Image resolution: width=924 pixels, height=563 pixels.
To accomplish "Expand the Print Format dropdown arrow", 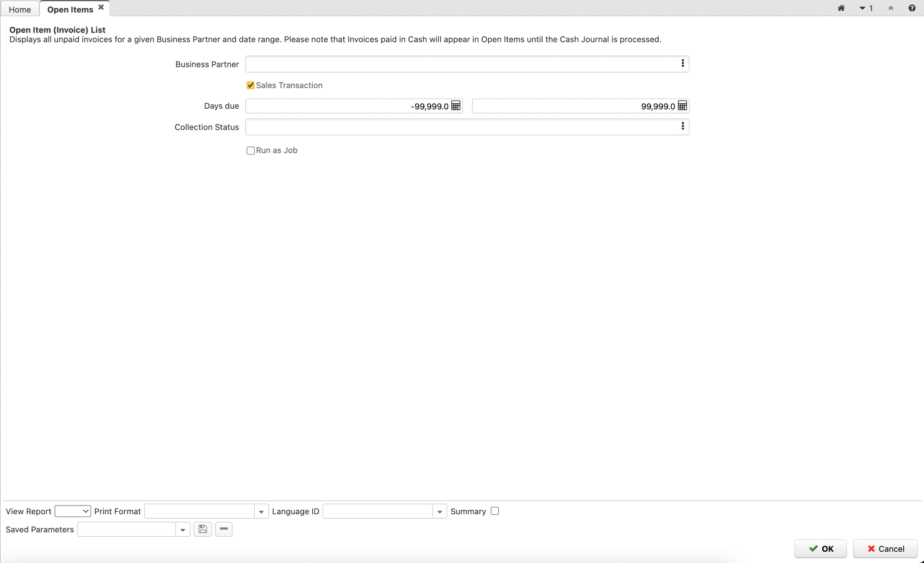I will click(261, 512).
